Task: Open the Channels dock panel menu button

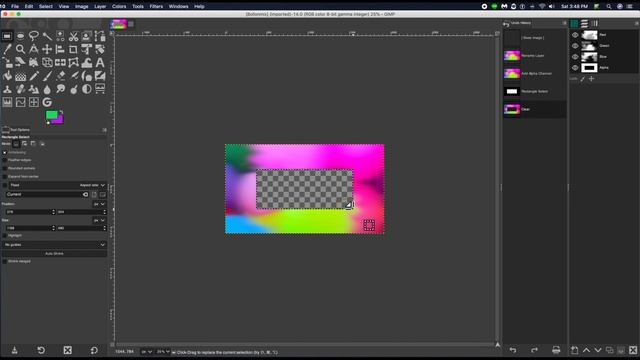Action: coord(637,23)
